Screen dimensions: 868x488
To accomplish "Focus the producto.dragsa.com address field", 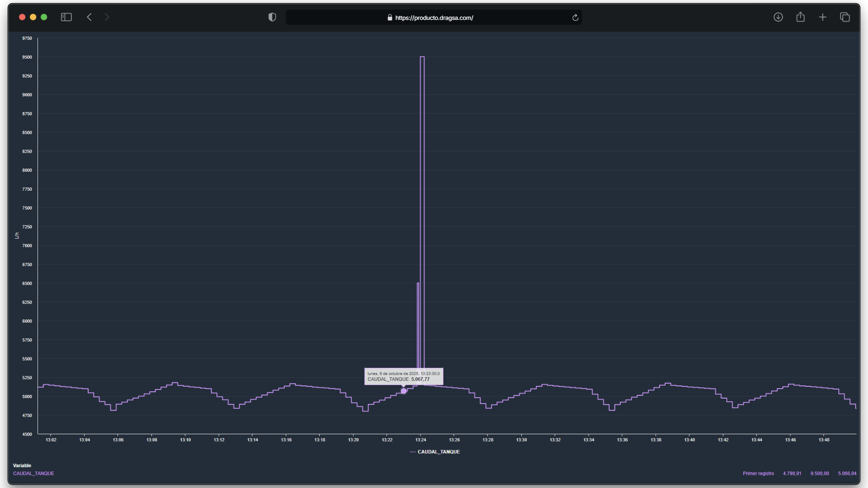I will [434, 18].
